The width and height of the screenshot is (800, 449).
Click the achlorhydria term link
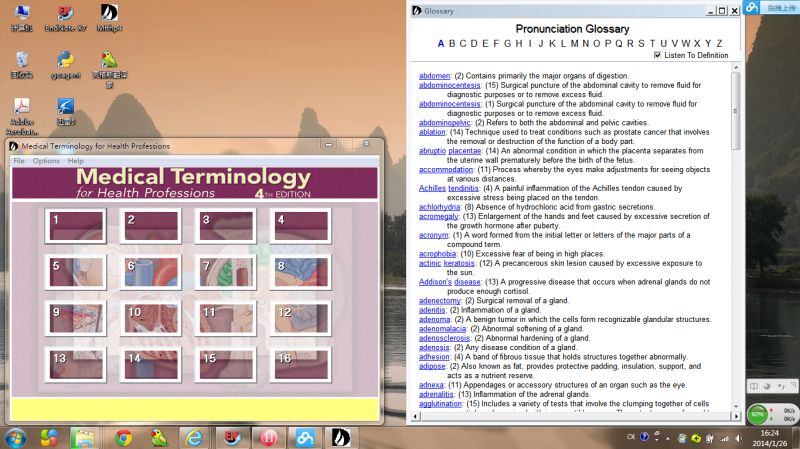click(439, 207)
